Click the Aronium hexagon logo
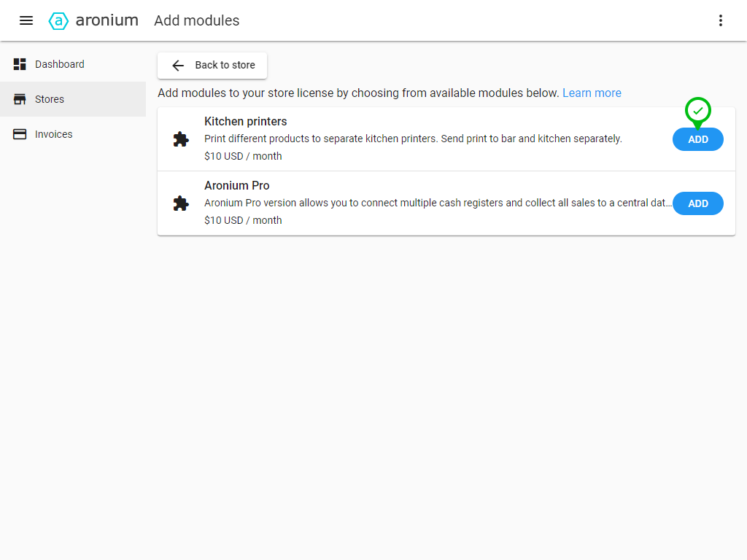747x560 pixels. point(58,20)
